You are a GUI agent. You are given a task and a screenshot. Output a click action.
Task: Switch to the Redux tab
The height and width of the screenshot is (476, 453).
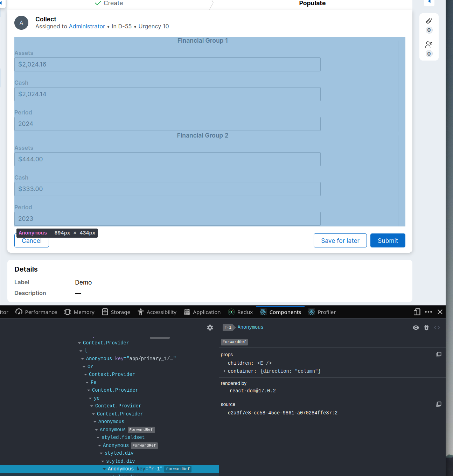pos(241,312)
